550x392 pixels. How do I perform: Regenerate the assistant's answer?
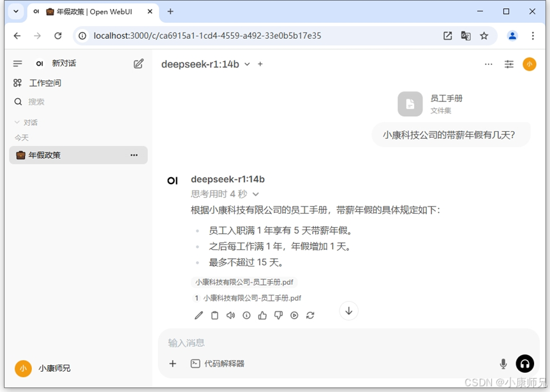point(311,315)
